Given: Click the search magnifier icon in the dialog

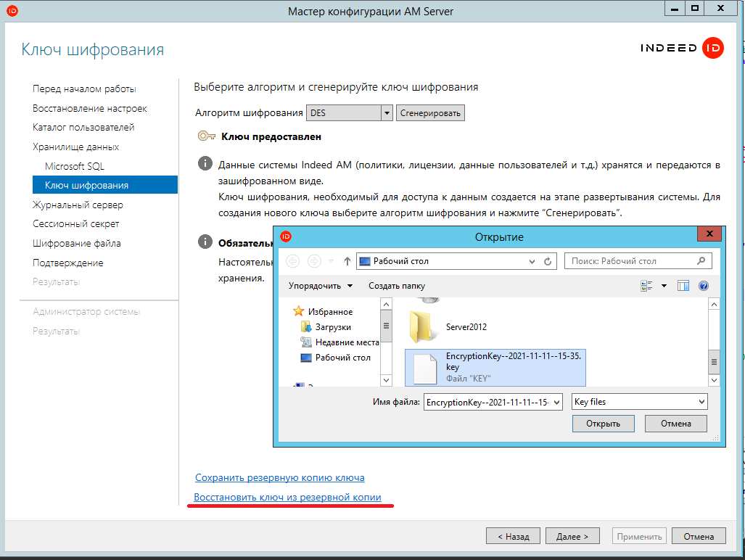Looking at the screenshot, I should (x=701, y=261).
